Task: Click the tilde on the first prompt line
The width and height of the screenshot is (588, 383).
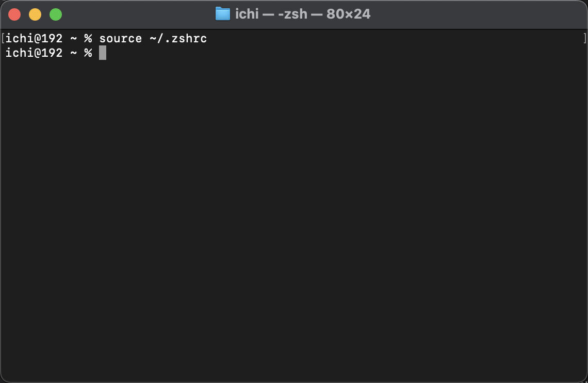Action: (x=73, y=39)
